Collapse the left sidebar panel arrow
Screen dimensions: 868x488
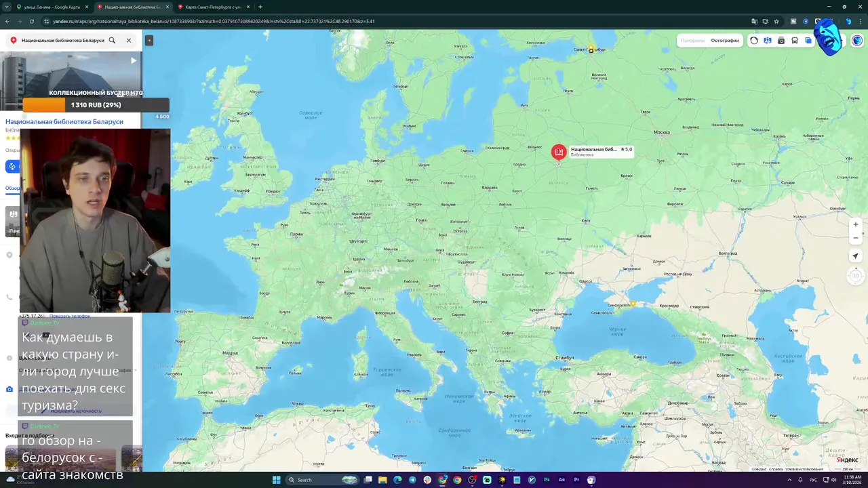[x=149, y=40]
